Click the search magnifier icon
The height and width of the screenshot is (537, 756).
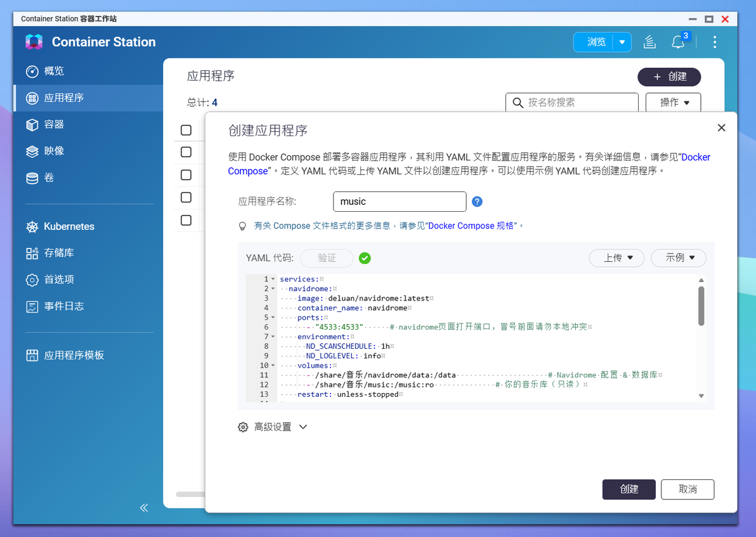click(x=518, y=103)
